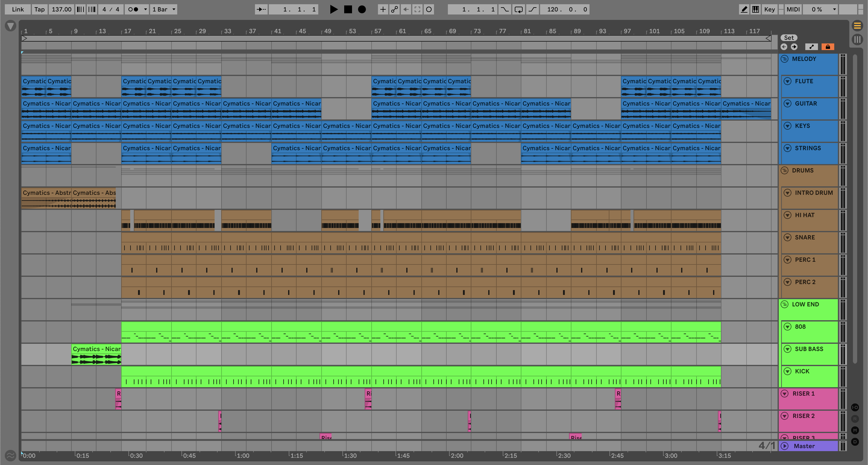The image size is (868, 465).
Task: Click the Phase Nudge Down icon
Action: pos(80,9)
